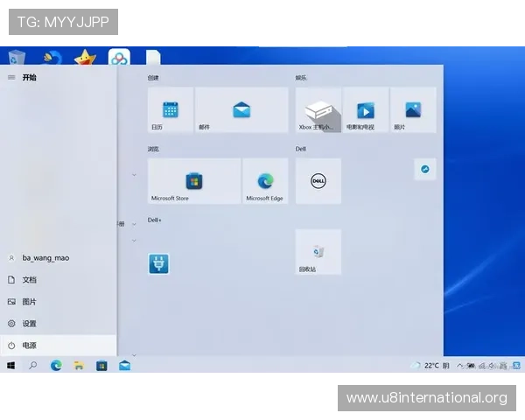Click the small blue wrench tile

pos(425,169)
